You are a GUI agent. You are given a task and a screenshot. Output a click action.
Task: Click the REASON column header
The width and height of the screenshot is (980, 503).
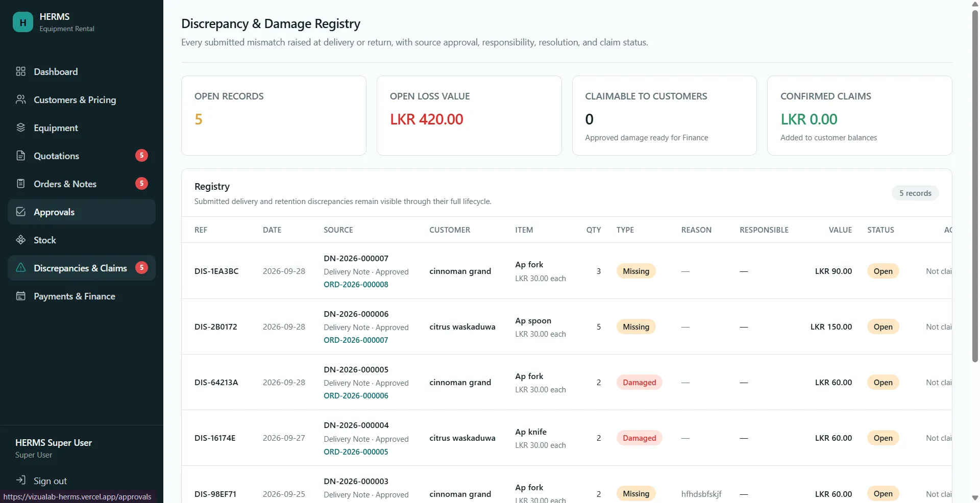696,230
